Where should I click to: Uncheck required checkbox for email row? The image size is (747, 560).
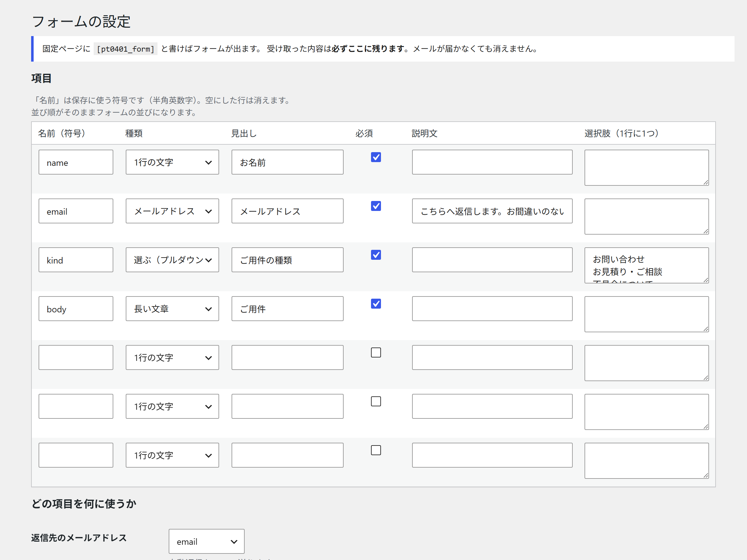click(376, 206)
